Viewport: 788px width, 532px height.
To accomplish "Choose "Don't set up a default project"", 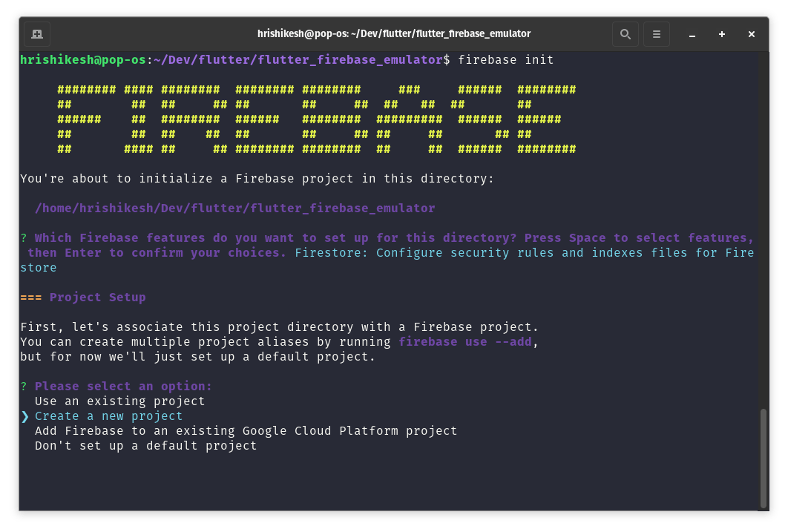I will pyautogui.click(x=145, y=445).
